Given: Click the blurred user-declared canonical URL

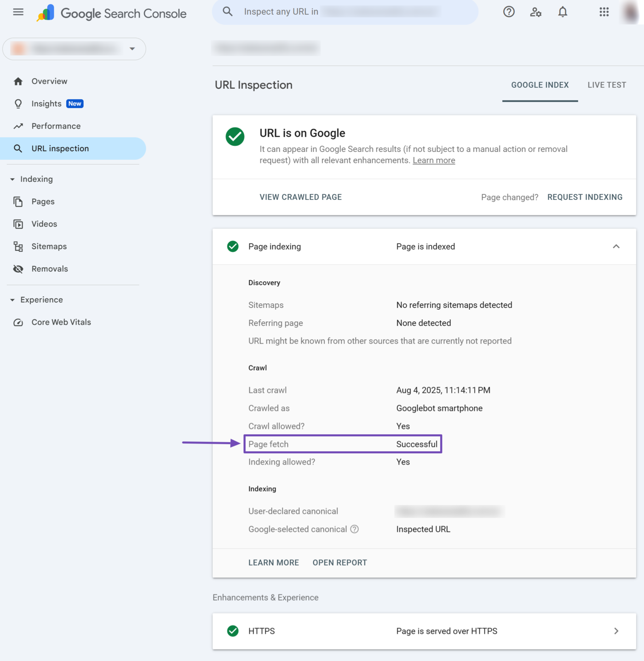Looking at the screenshot, I should (x=449, y=511).
